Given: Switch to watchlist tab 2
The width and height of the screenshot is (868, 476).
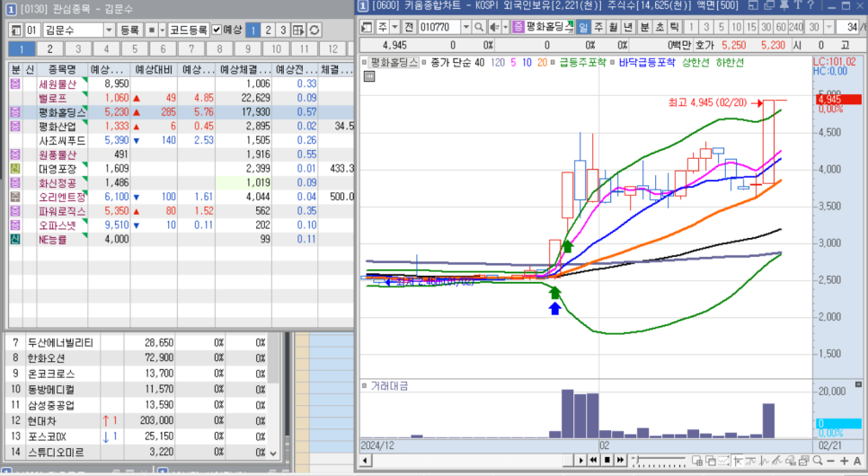Looking at the screenshot, I should click(49, 48).
